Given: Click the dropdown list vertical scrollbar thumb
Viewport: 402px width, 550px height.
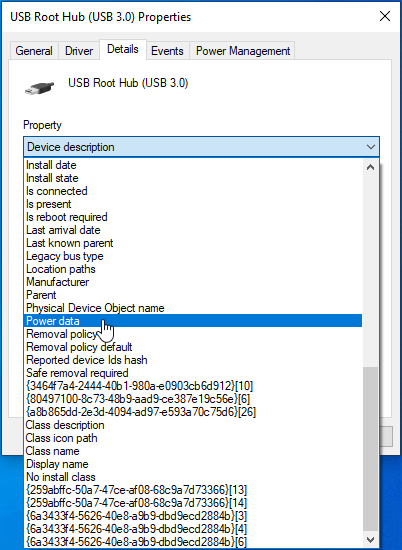Looking at the screenshot, I should point(370,449).
